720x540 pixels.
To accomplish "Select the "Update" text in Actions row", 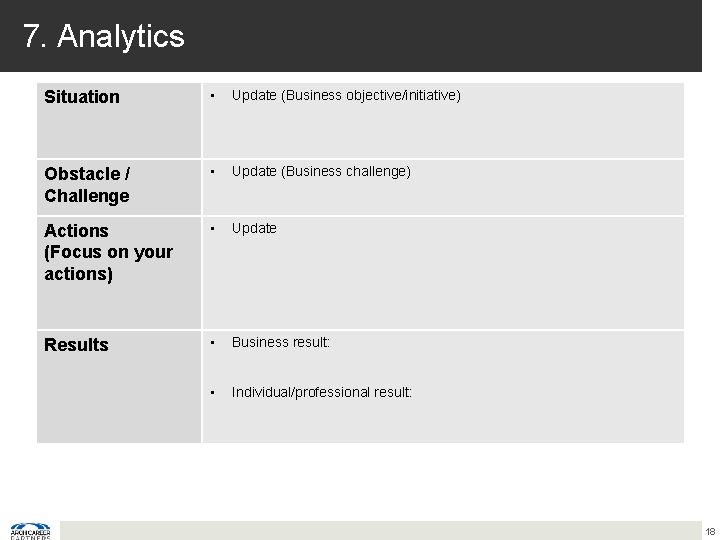I will 254,228.
